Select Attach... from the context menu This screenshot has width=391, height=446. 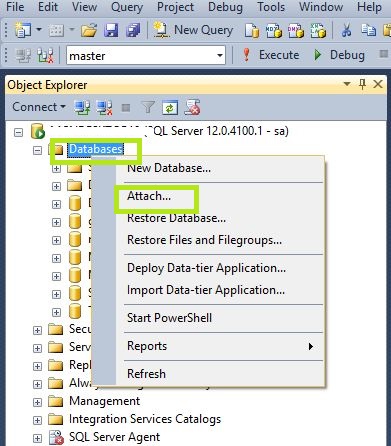tap(149, 196)
